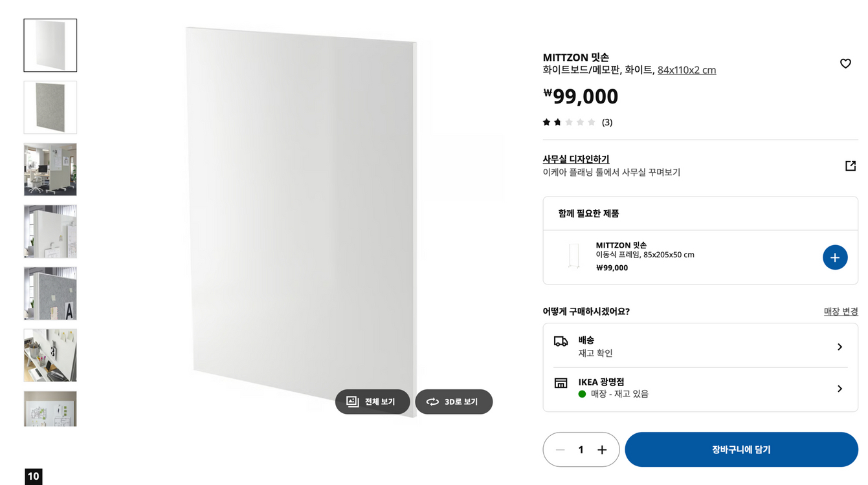Click the 사무실 디자인하기 link
The height and width of the screenshot is (485, 868).
coord(575,159)
